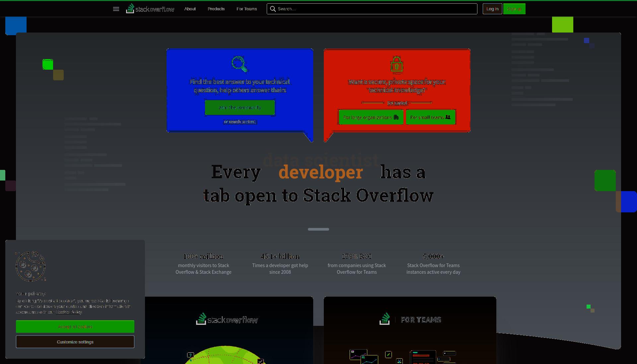Click 'Your privacy' heading in cookie banner
Screen dimensions: 637x364
click(x=31, y=294)
